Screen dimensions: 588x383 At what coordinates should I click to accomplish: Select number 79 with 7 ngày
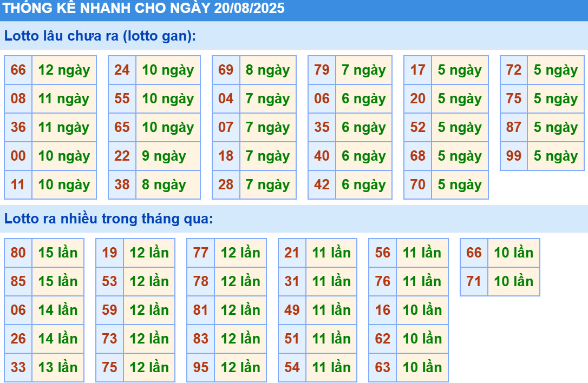click(321, 70)
